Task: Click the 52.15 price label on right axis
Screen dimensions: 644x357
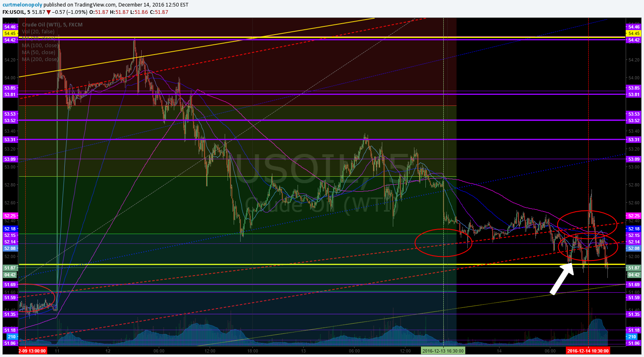Action: coord(634,235)
